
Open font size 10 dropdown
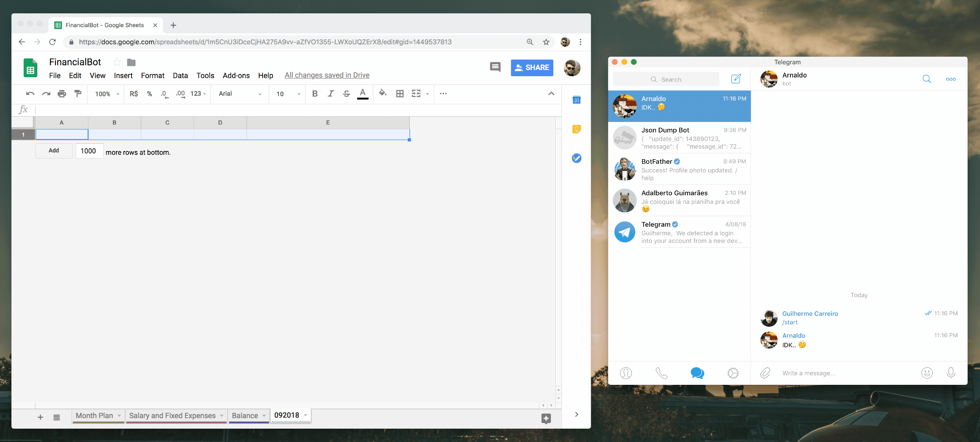click(x=288, y=94)
